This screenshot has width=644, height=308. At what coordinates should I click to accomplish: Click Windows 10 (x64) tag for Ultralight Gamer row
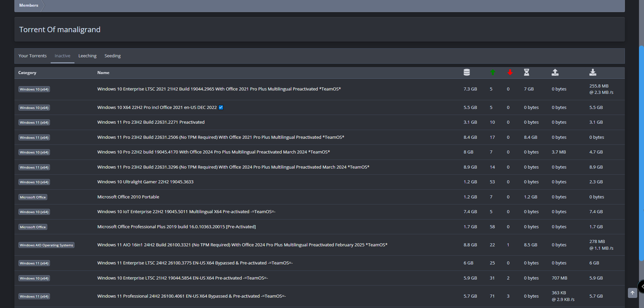pos(34,182)
